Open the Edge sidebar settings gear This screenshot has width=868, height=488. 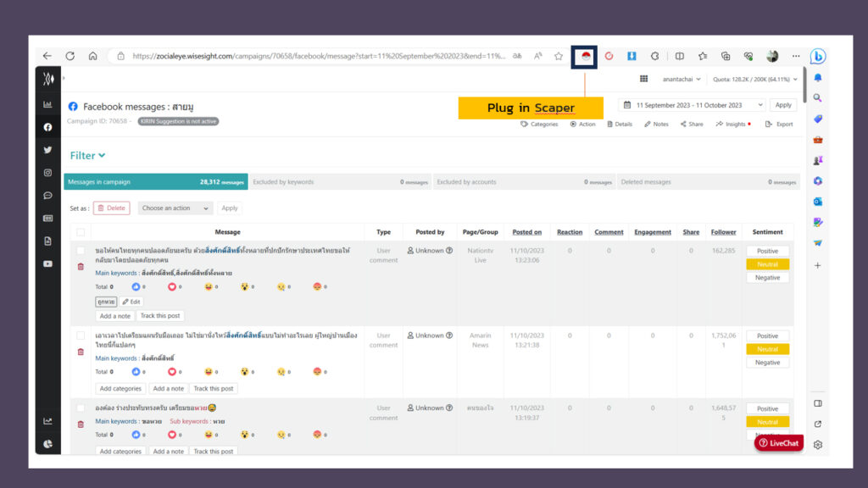click(x=818, y=445)
